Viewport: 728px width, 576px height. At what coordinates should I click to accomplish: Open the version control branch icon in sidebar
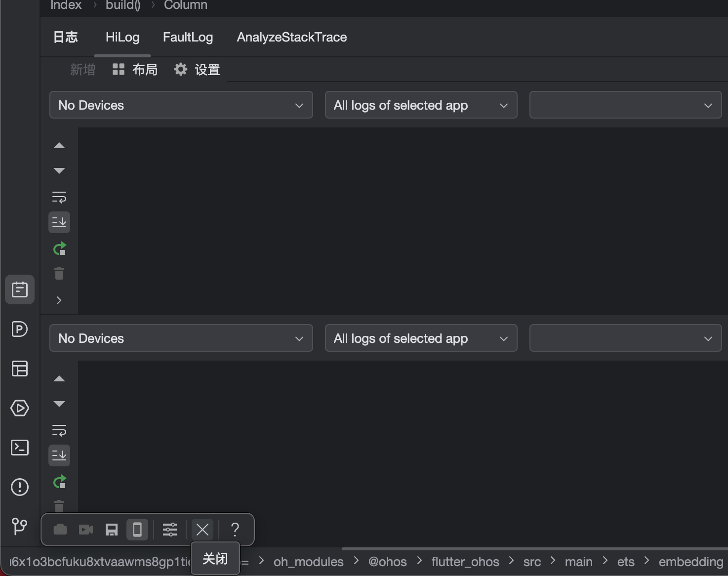[20, 526]
